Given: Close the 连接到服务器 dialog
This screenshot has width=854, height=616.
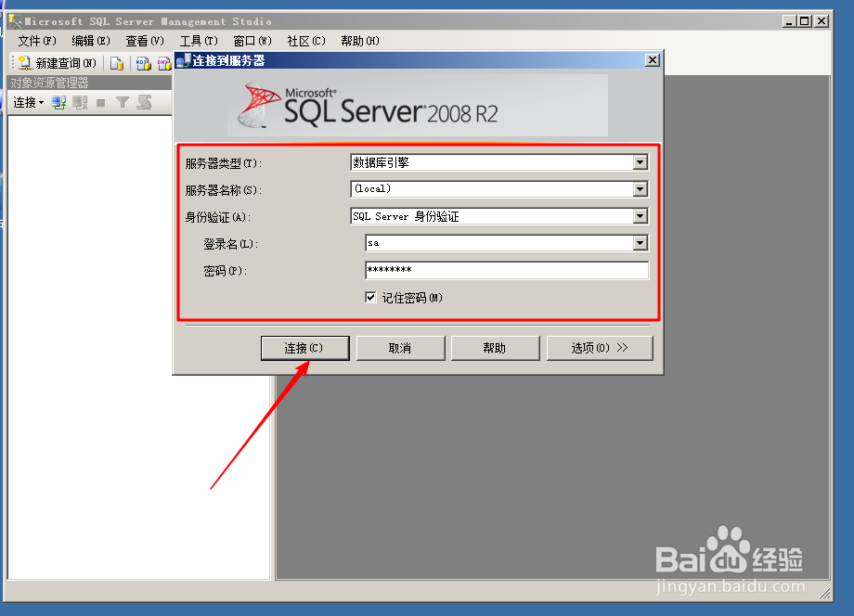Looking at the screenshot, I should (x=653, y=60).
